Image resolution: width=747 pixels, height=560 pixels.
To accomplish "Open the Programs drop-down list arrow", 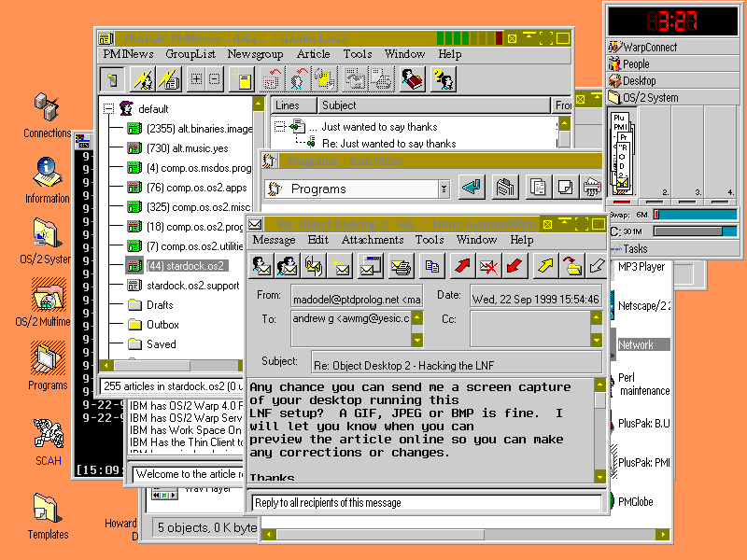I will click(x=444, y=189).
